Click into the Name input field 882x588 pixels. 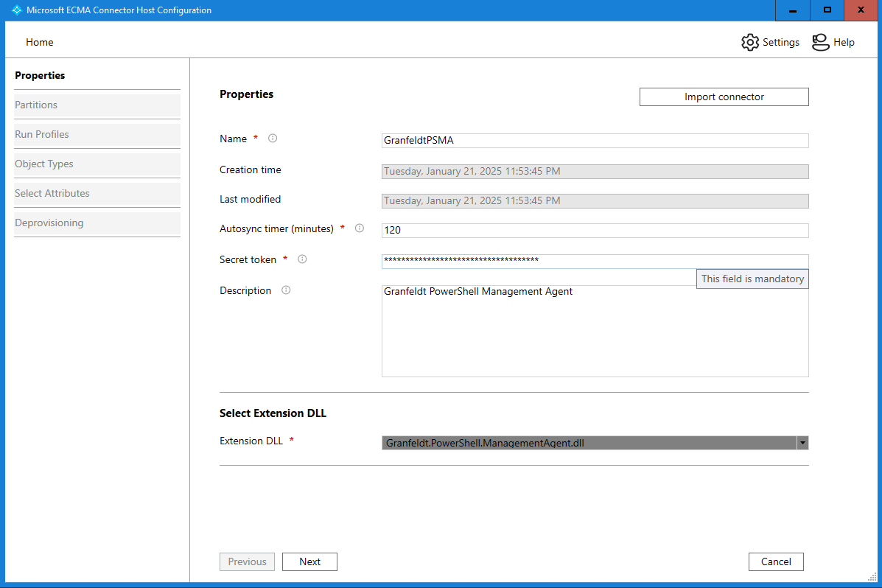(595, 141)
